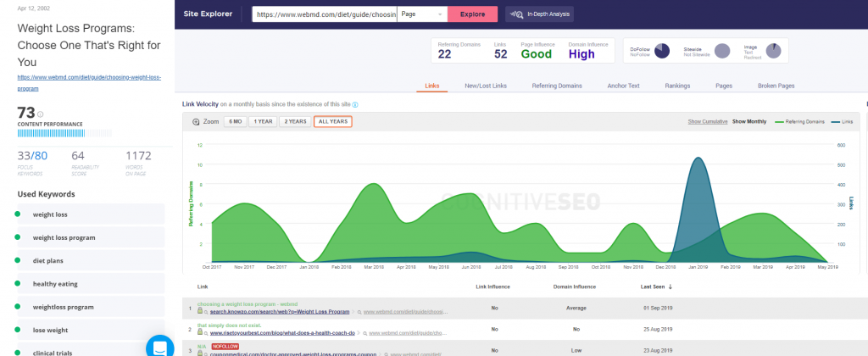Select the Links tab
This screenshot has width=868, height=356.
tap(431, 86)
